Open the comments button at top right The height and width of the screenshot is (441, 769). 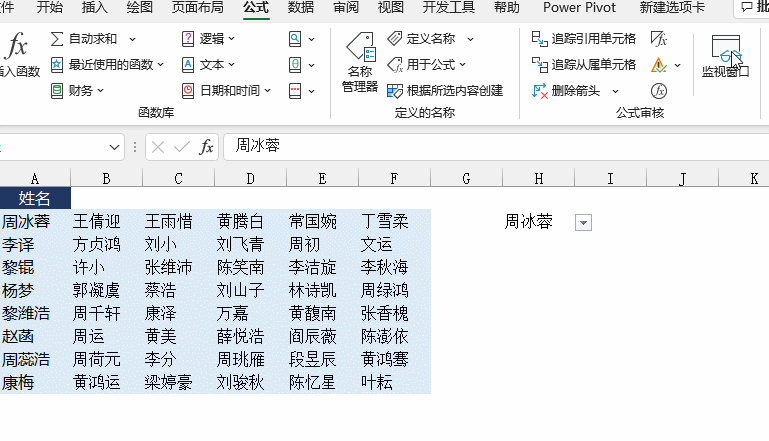click(753, 7)
